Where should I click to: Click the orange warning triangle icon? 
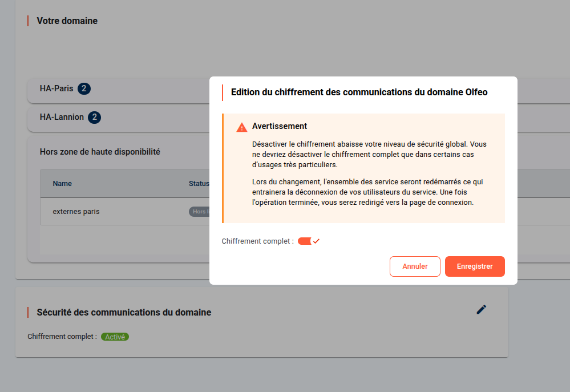pos(242,127)
